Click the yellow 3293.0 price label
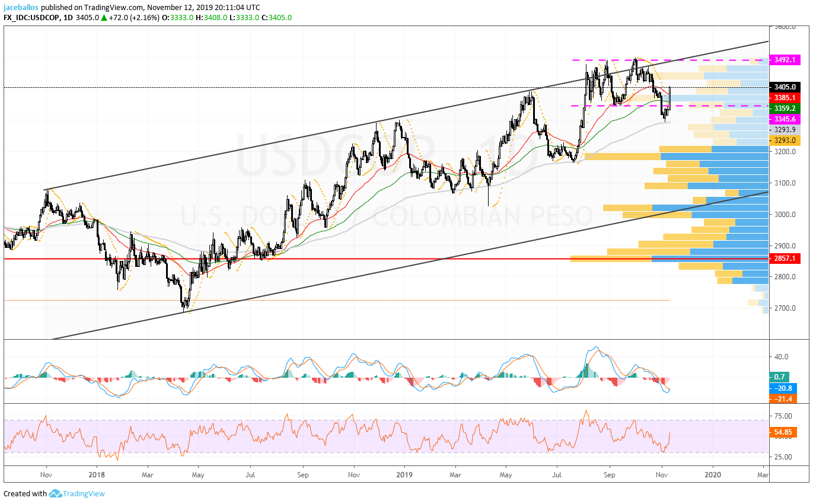This screenshot has height=504, width=813. 786,140
